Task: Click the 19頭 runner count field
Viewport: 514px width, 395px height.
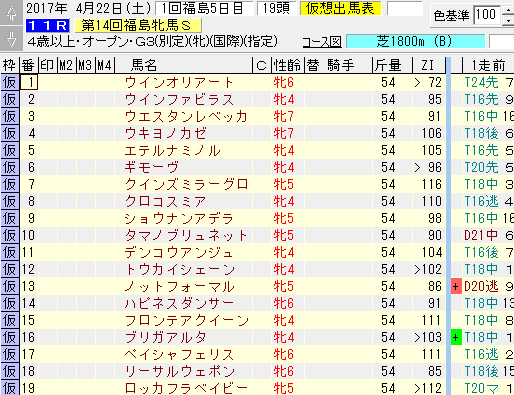Action: tap(276, 8)
